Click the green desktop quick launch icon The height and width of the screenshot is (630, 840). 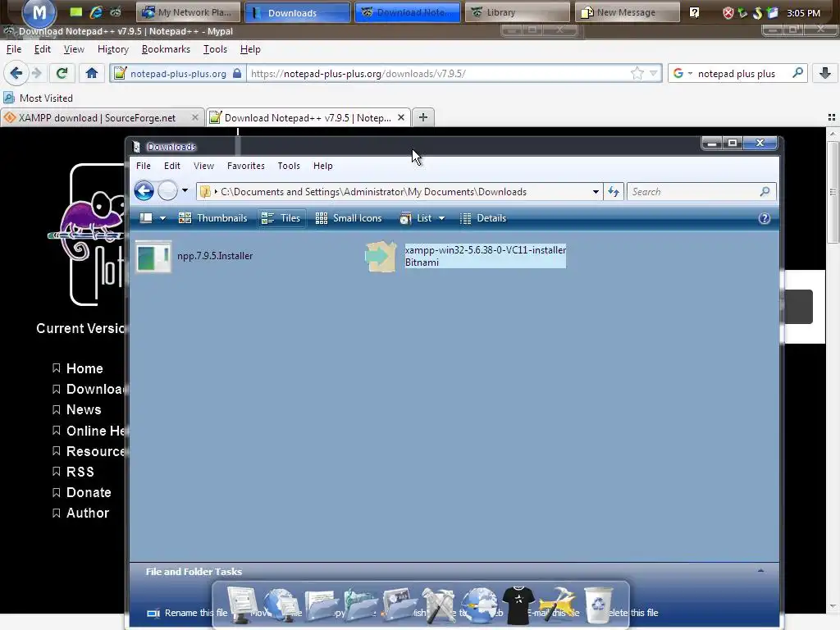[76, 11]
